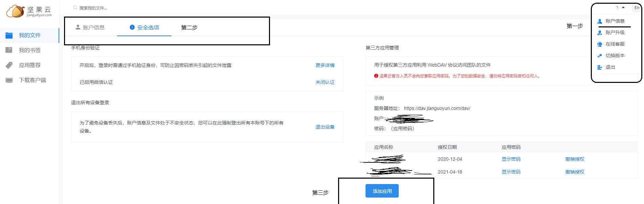
Task: Click the 2021-04-18 authorization date
Action: 450,172
